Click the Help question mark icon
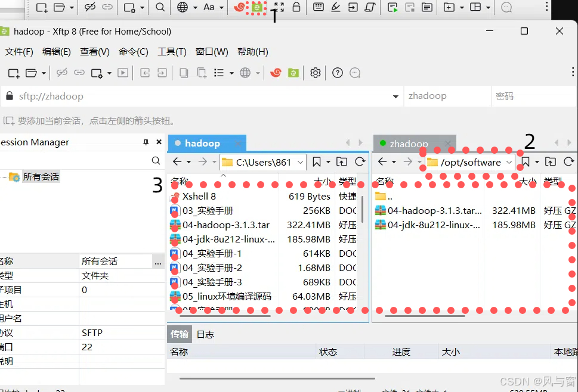The width and height of the screenshot is (578, 392). click(x=337, y=73)
